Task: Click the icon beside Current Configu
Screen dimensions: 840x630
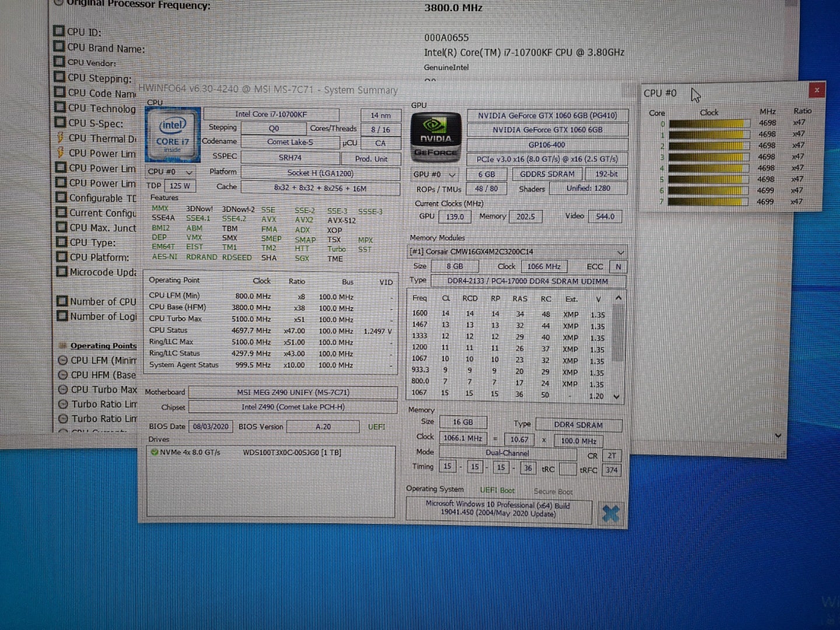Action: click(61, 212)
